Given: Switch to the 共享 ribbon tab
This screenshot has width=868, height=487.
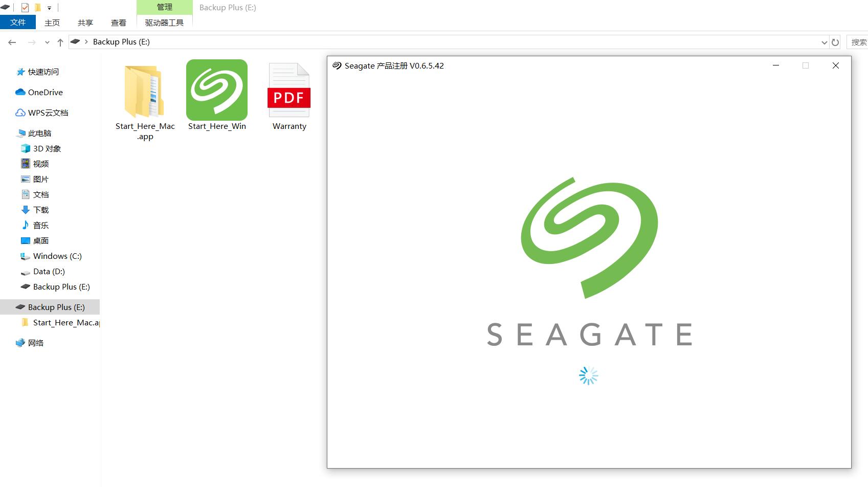Looking at the screenshot, I should (85, 23).
